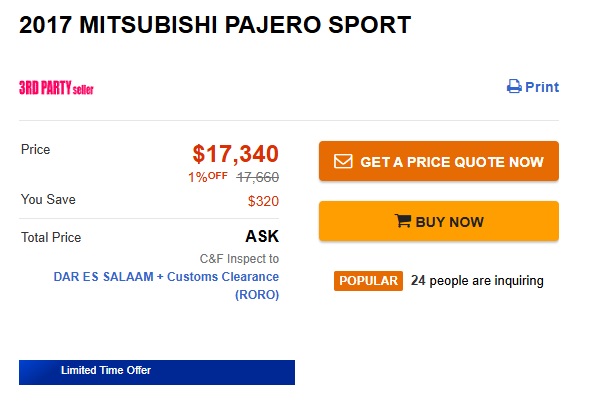610x402 pixels.
Task: Open the Print link text
Action: click(x=542, y=87)
